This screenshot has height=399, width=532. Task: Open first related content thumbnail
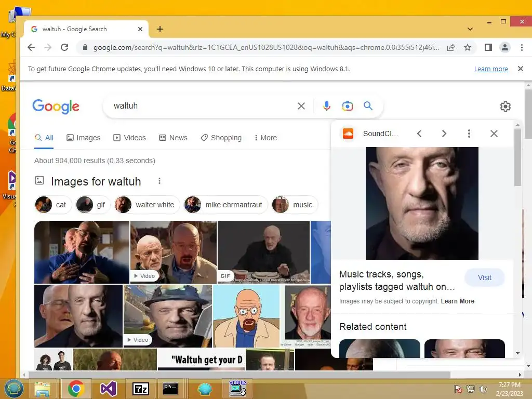pyautogui.click(x=379, y=349)
